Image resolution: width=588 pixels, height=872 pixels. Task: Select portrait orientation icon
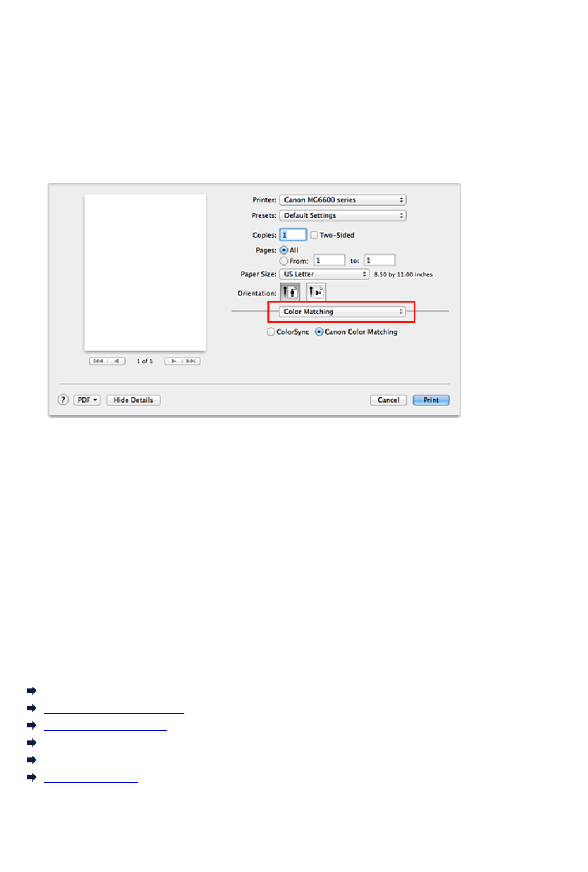tap(290, 293)
